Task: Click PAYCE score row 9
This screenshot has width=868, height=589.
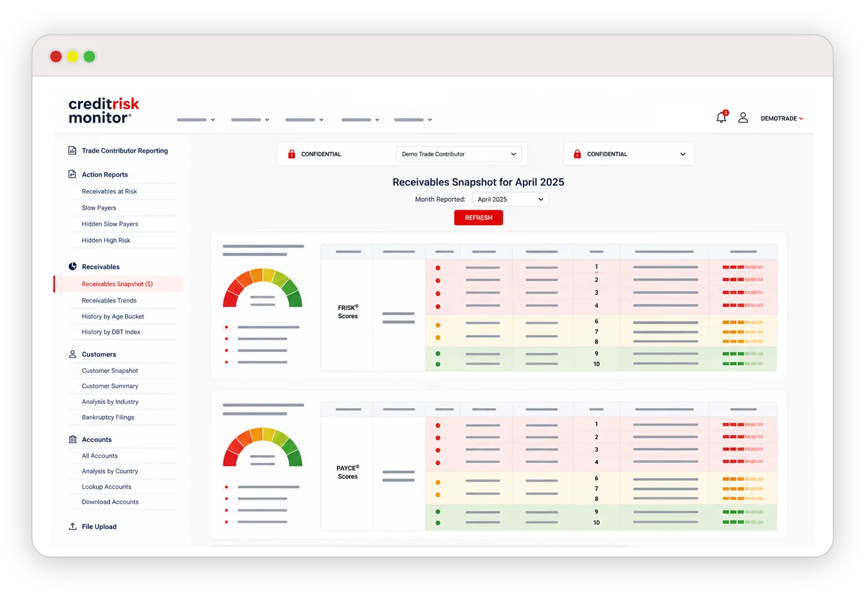Action: coord(601,512)
